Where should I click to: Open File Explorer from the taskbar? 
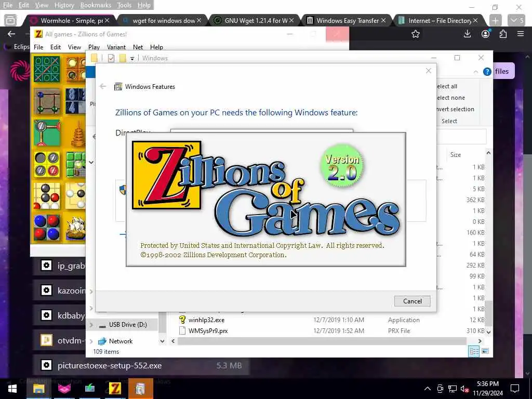(x=38, y=389)
